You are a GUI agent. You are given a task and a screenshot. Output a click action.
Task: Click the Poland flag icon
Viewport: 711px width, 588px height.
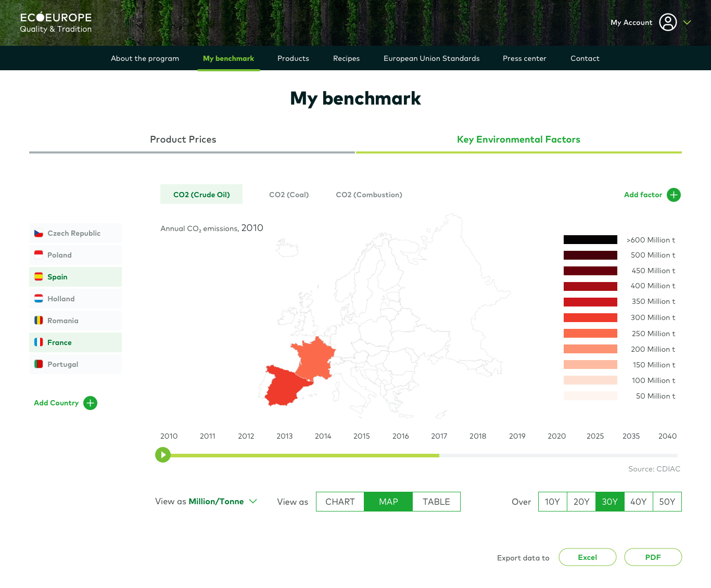(39, 255)
